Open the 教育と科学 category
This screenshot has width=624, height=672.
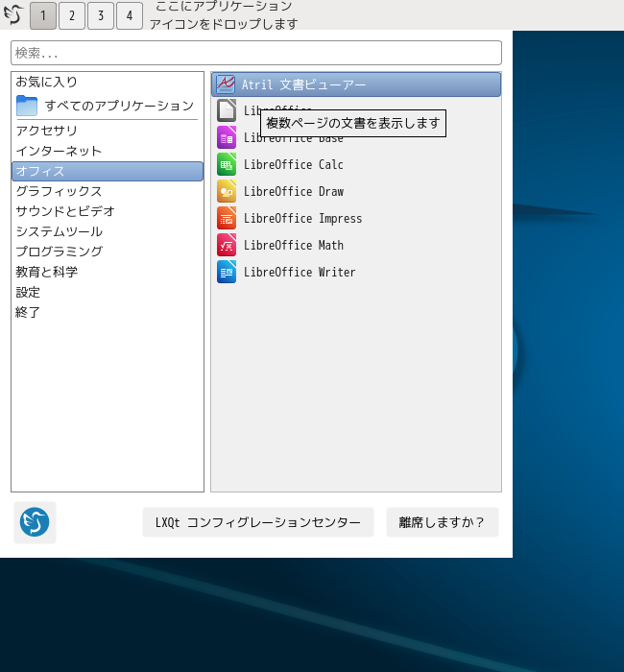(x=108, y=272)
